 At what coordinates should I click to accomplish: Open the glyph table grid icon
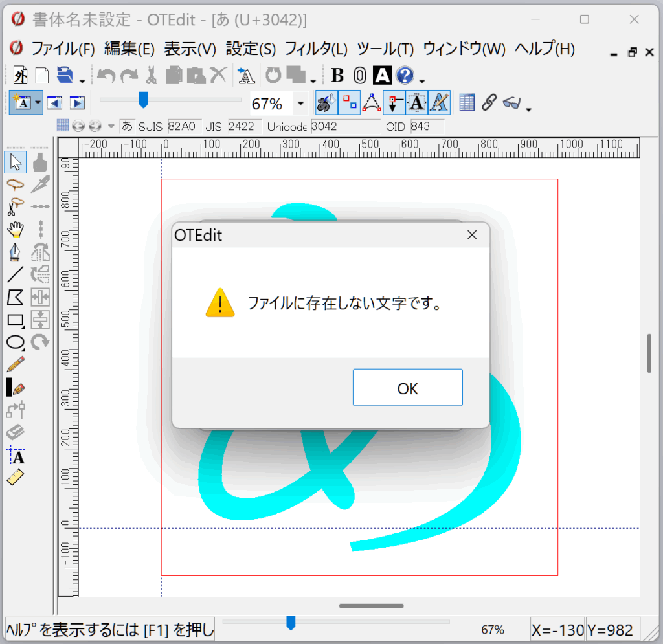467,102
